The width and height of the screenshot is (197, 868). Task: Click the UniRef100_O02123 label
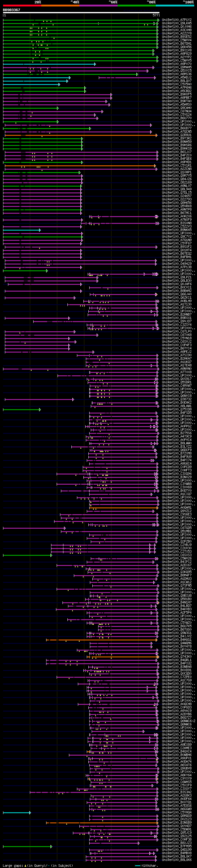[177, 819]
